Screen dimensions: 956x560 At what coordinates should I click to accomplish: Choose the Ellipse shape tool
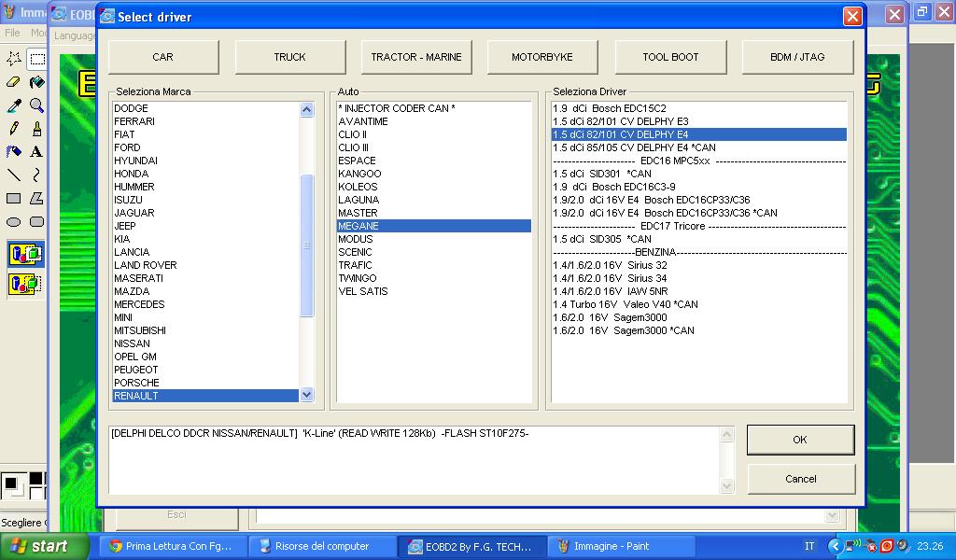click(14, 222)
